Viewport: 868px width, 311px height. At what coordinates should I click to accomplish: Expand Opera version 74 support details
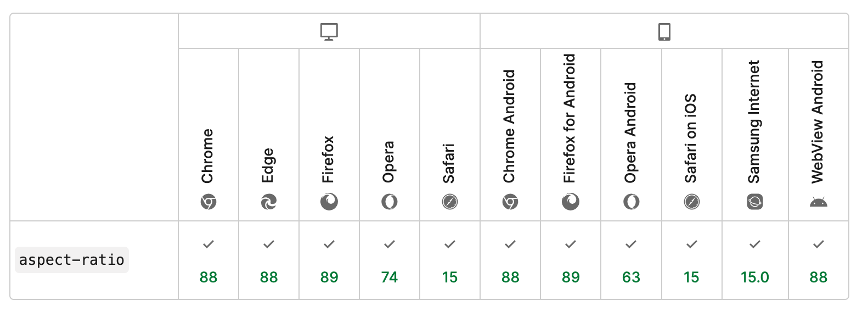coord(390,260)
